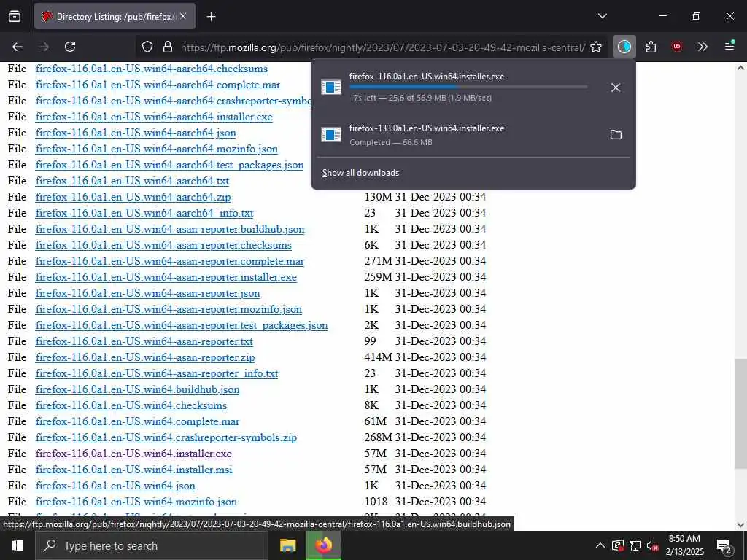Download win64-aarch64.installer.exe link

coord(154,117)
